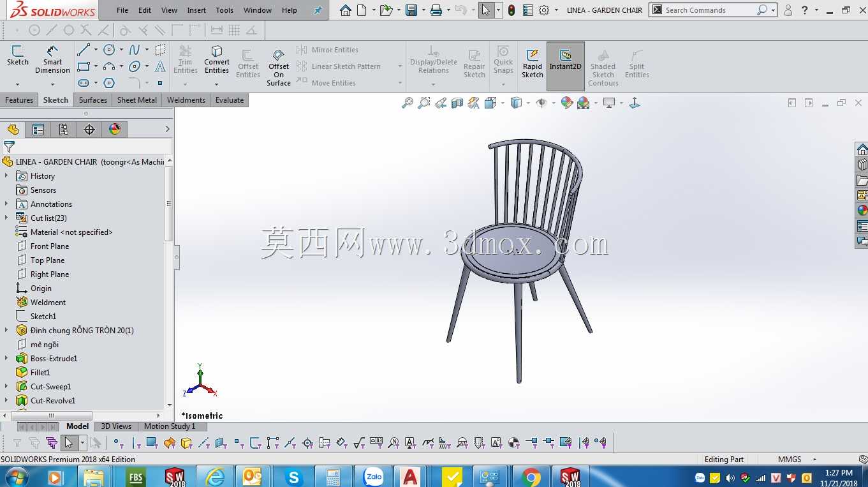Open the Options gear icon

click(544, 10)
